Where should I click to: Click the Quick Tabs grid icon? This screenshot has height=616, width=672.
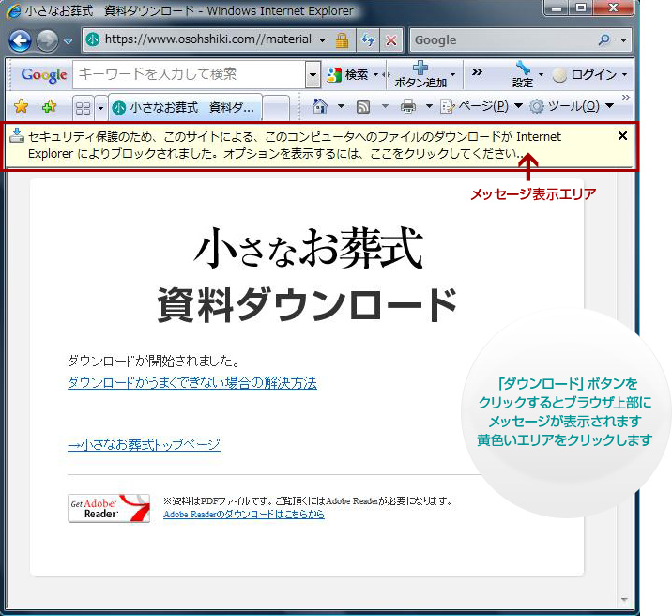pos(83,108)
